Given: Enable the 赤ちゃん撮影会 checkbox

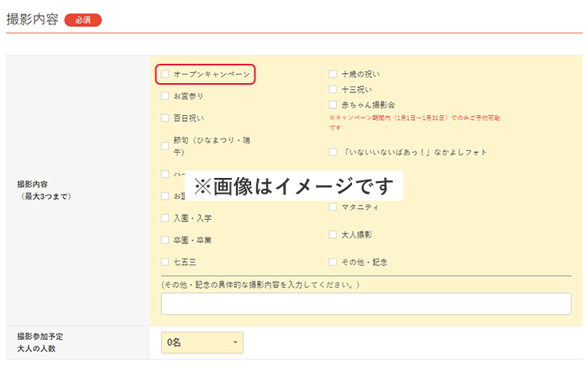Looking at the screenshot, I should click(333, 105).
